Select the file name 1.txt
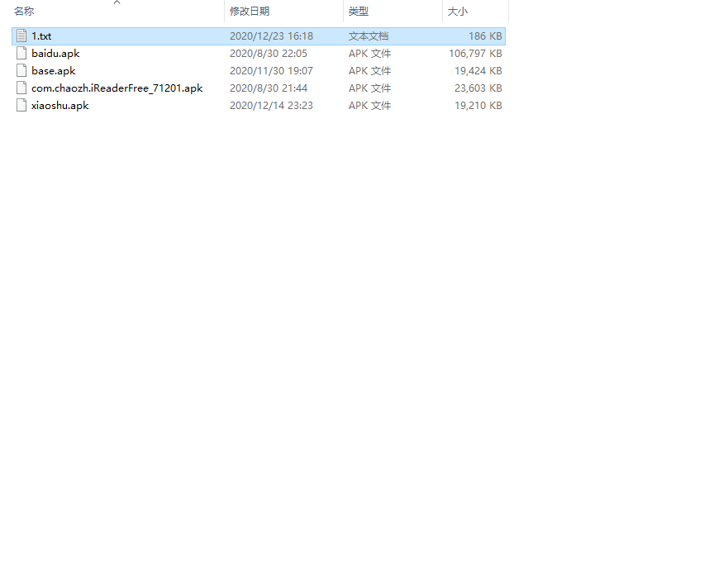The height and width of the screenshot is (570, 728). [x=41, y=36]
